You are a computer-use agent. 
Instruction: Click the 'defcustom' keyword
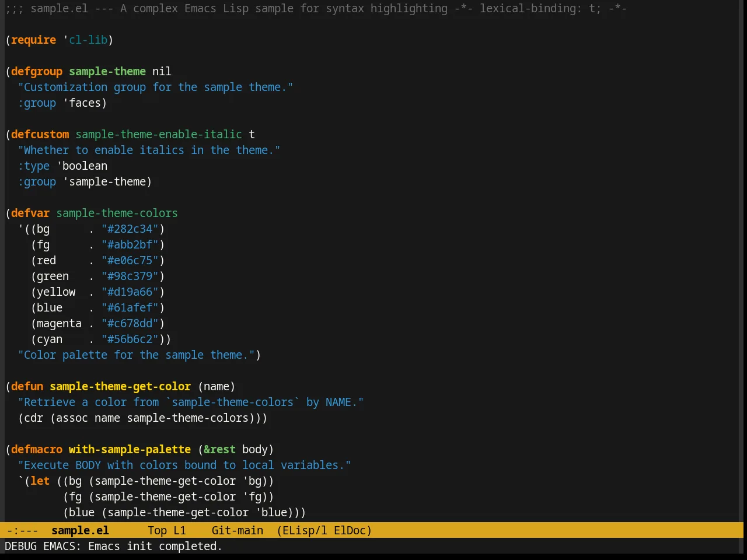(40, 134)
